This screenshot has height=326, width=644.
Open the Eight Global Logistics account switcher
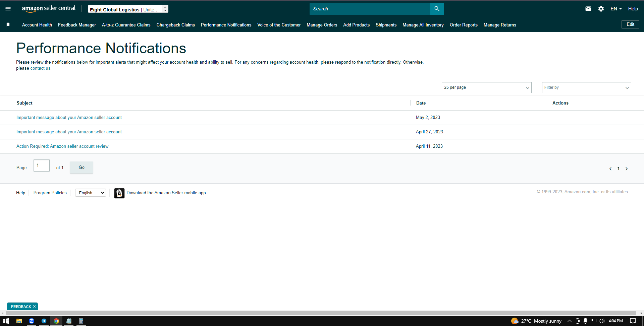(128, 9)
